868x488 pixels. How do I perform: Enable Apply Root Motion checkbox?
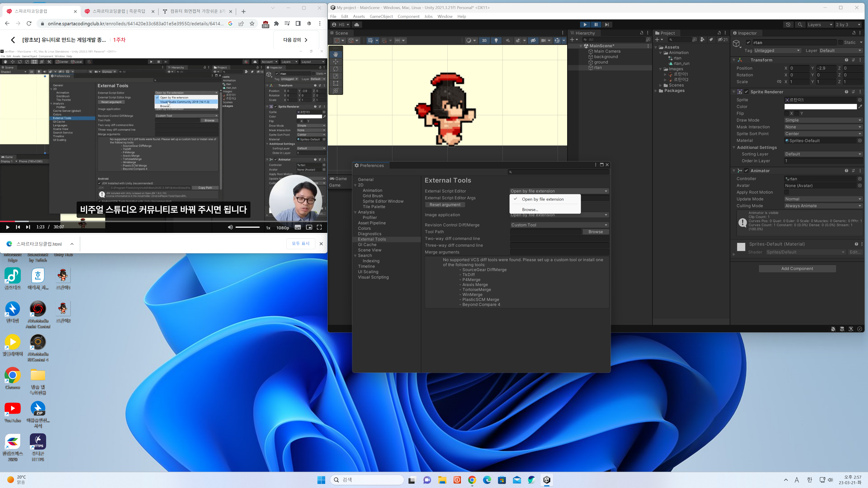786,192
